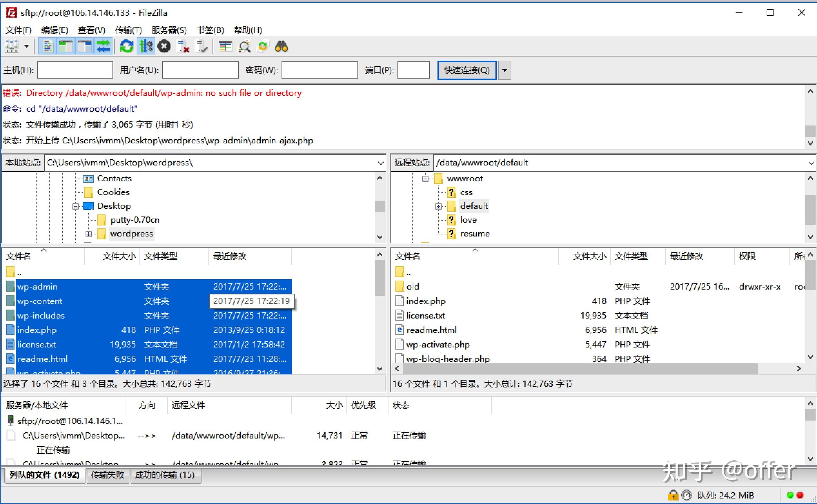Toggle processing of transfer queue

tap(146, 46)
